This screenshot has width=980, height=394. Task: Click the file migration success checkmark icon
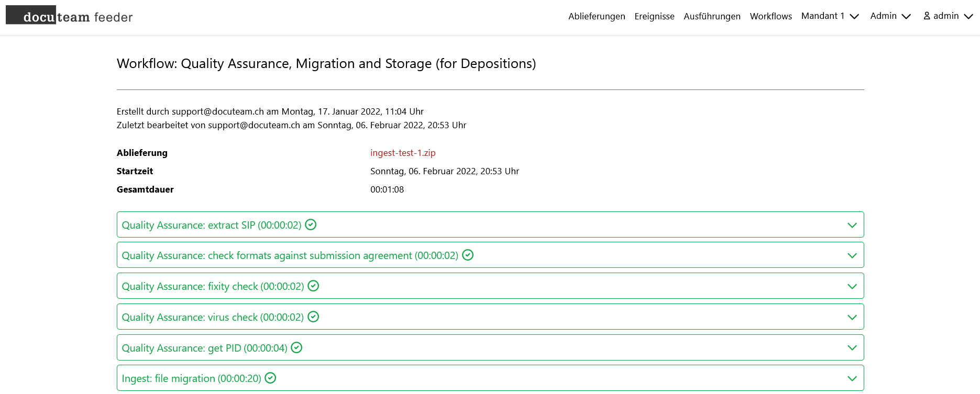(x=270, y=378)
